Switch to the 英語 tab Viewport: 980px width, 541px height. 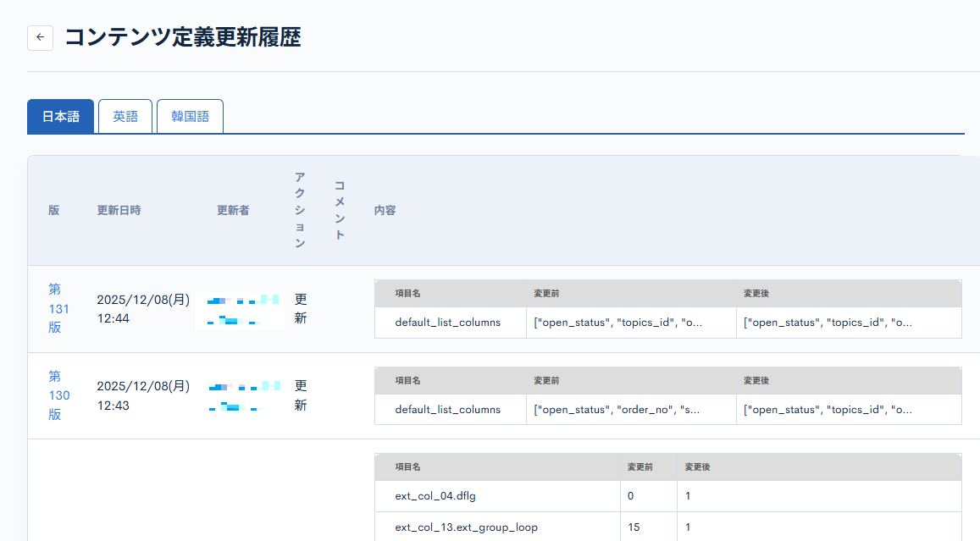125,116
